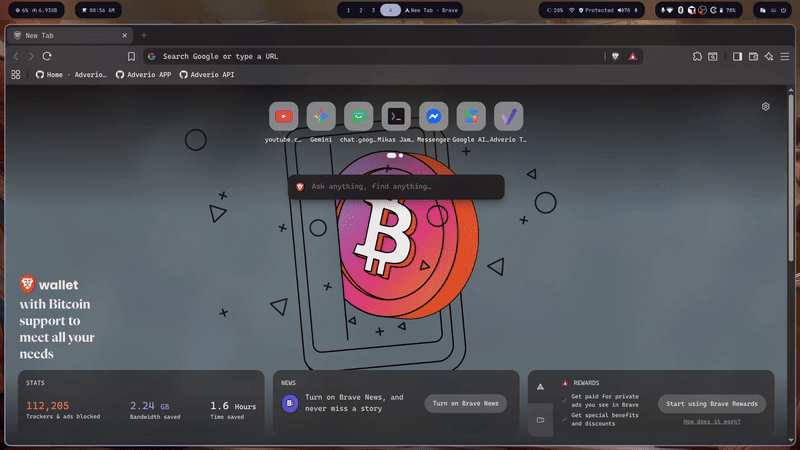
Task: Open a new tab with plus button
Action: click(144, 36)
